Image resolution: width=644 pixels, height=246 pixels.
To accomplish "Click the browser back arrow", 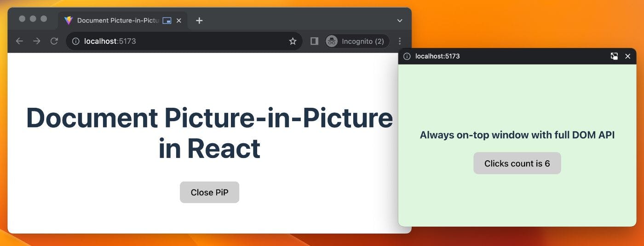I will tap(19, 41).
